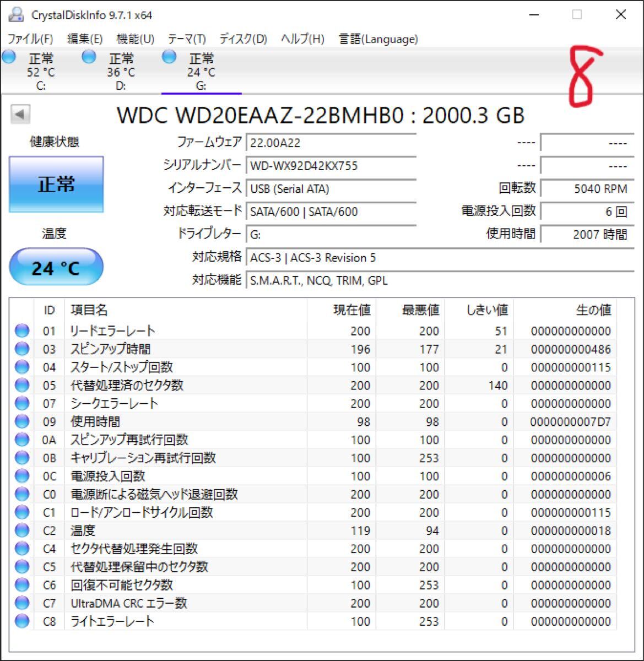
Task: Click the power on hours value 2007 時間
Action: pyautogui.click(x=587, y=235)
